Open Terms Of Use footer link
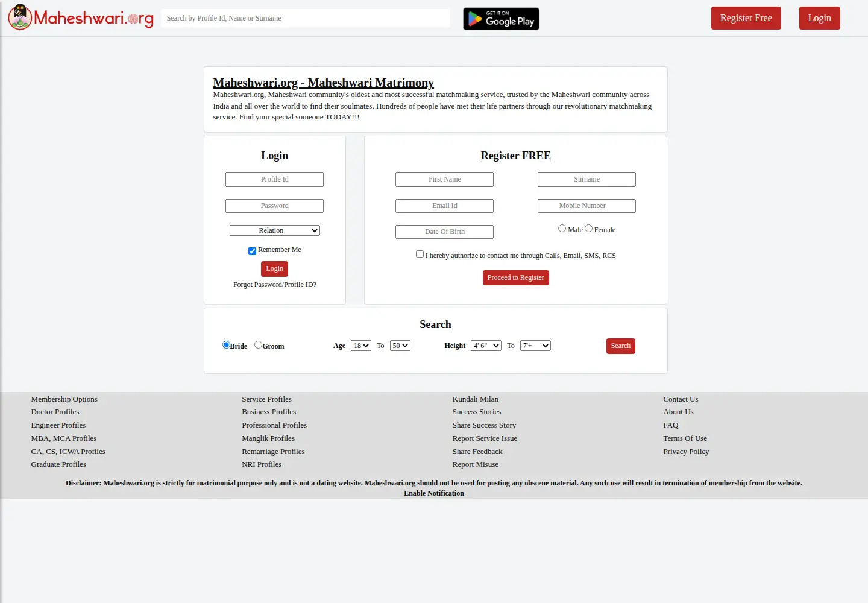Image resolution: width=868 pixels, height=603 pixels. coord(685,438)
